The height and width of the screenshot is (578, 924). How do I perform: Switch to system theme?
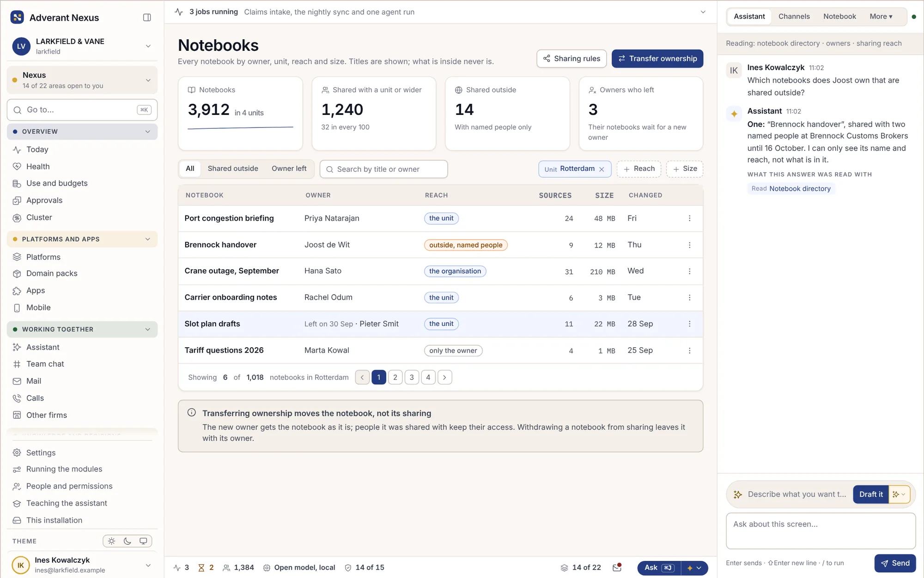tap(143, 541)
